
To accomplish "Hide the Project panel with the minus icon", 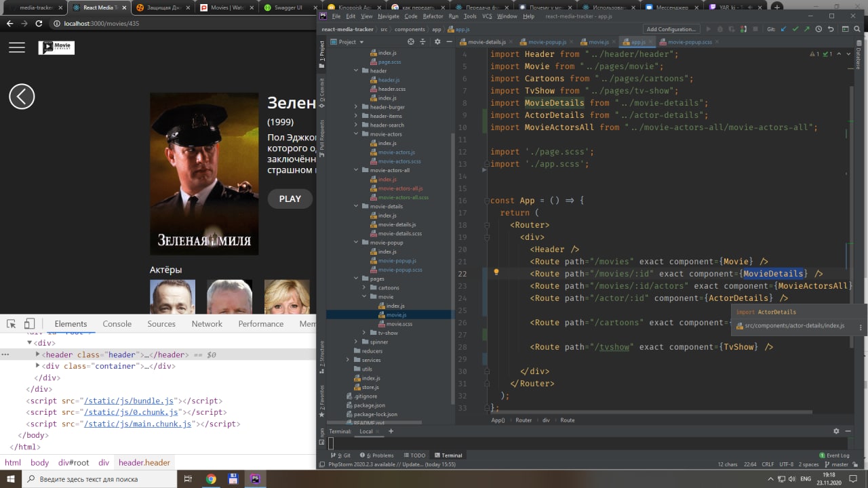I will (x=448, y=41).
